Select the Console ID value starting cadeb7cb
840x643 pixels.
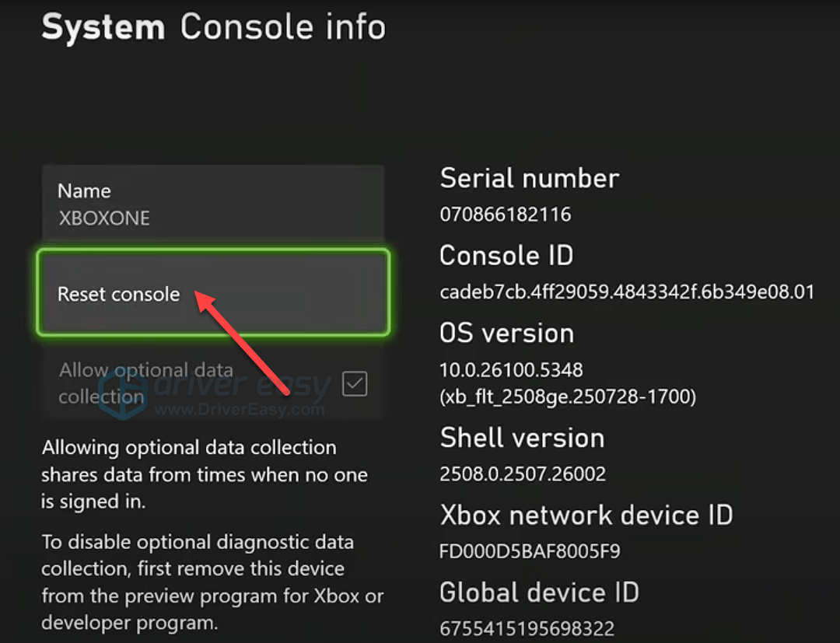point(626,292)
